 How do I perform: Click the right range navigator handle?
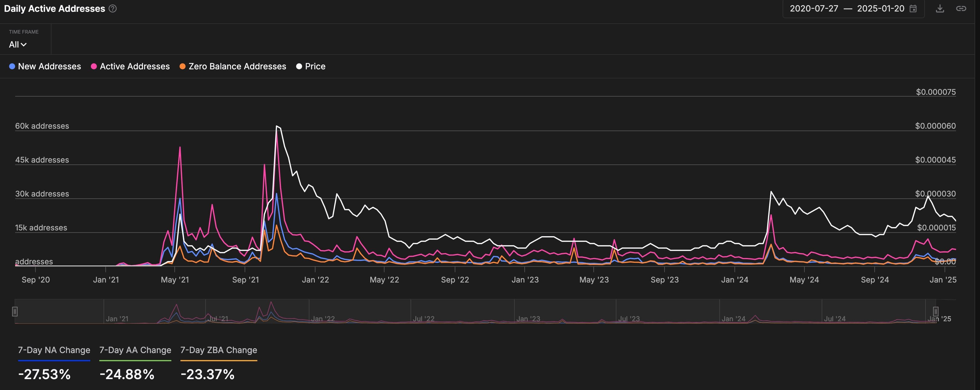935,312
